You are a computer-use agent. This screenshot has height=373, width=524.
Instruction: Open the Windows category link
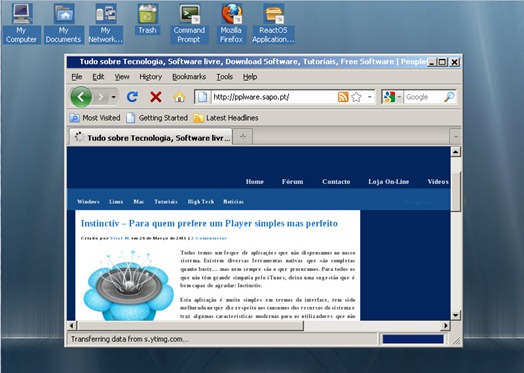(88, 202)
